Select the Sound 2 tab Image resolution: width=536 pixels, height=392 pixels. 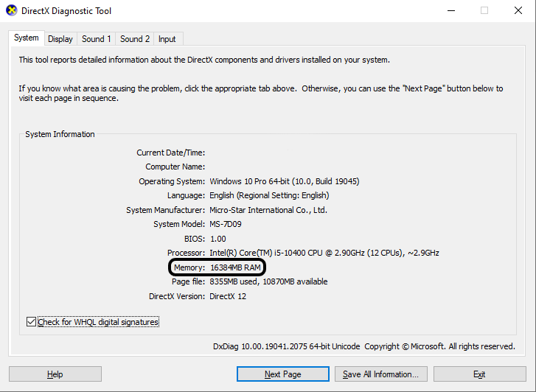pyautogui.click(x=135, y=39)
